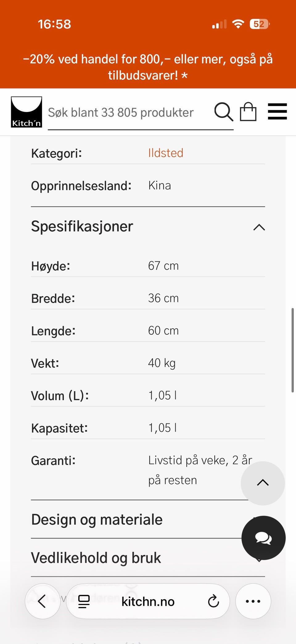Open the browser page menu icon
This screenshot has height=644, width=296.
[84, 601]
